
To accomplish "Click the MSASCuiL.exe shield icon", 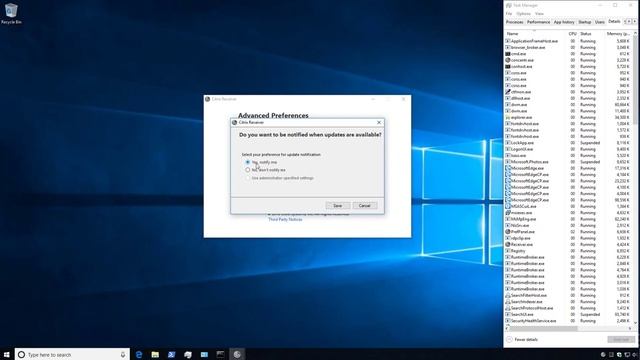I will coord(508,206).
